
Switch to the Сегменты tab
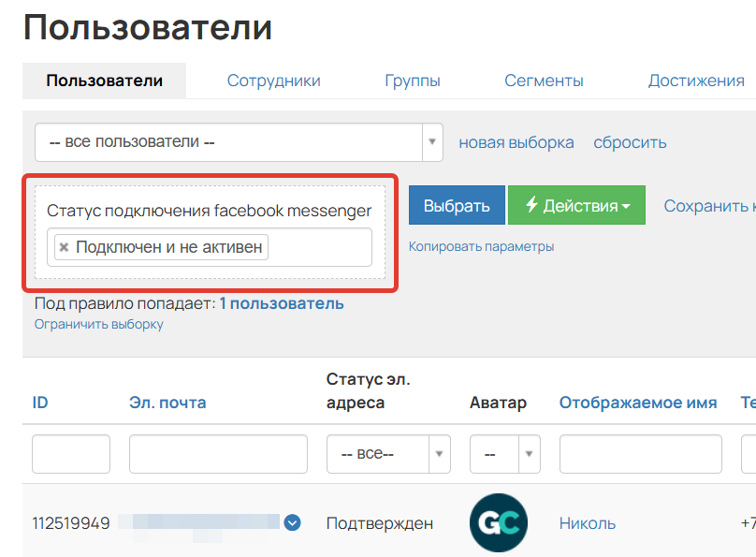(544, 81)
